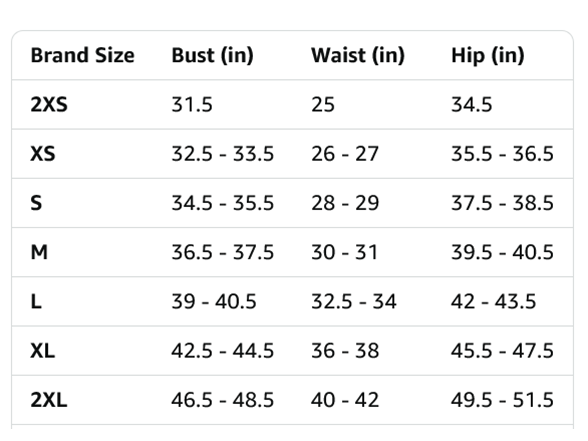
Task: Select the M size row label
Action: coord(39,252)
